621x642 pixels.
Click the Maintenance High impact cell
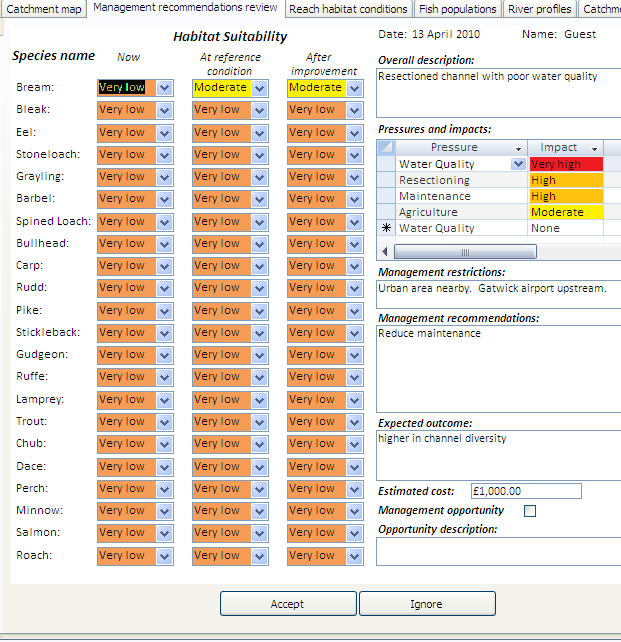(x=566, y=196)
